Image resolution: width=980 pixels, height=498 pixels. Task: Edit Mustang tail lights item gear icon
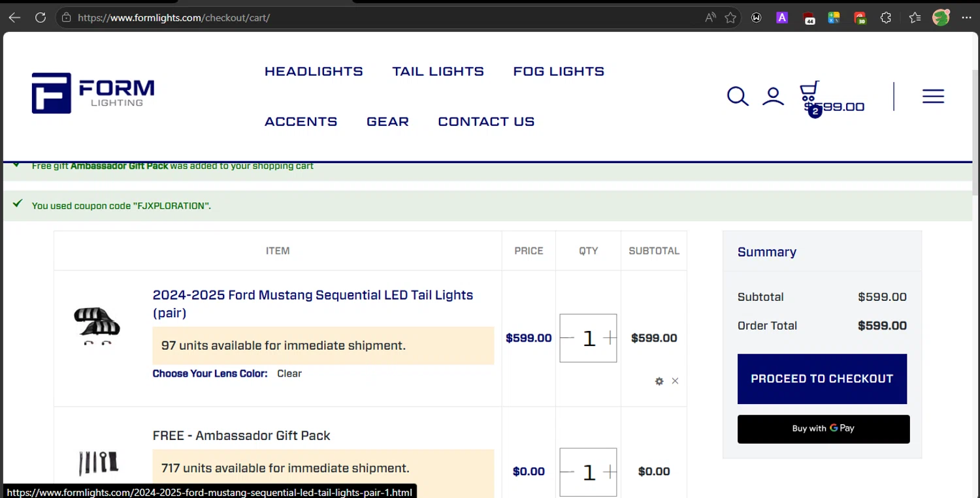coord(659,381)
